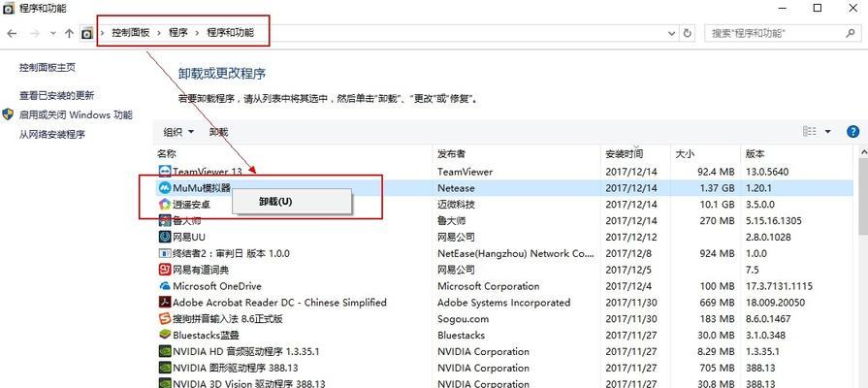This screenshot has height=388, width=868.
Task: Select the 鲁大师 publisher cell
Action: [x=452, y=221]
